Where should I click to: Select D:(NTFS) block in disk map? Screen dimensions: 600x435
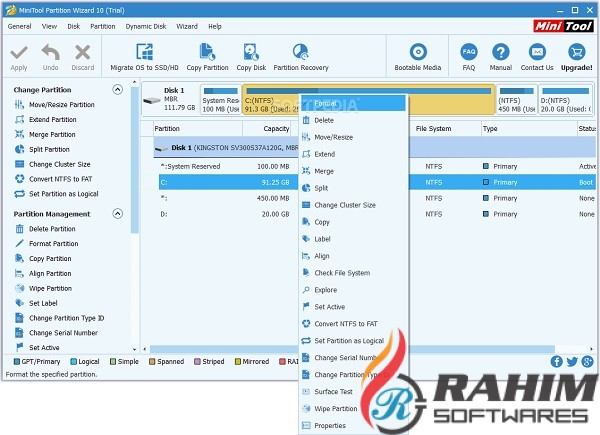point(566,99)
